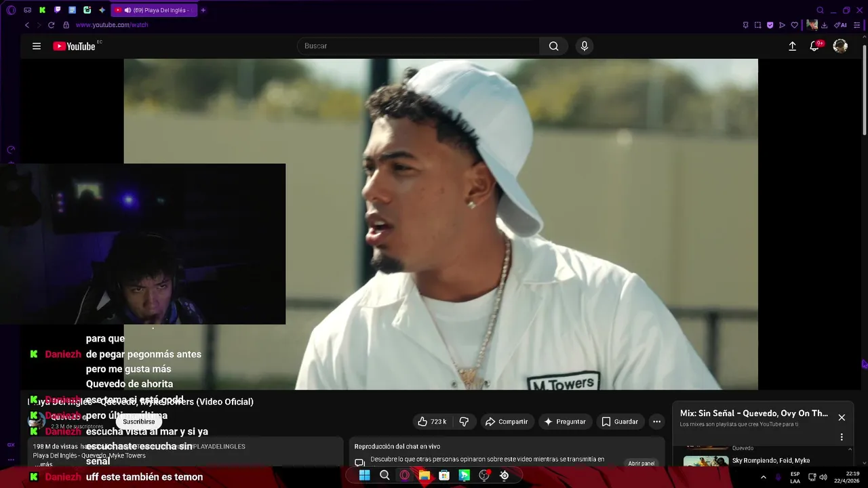Click the Suscribirse button
The image size is (868, 488).
click(x=139, y=422)
